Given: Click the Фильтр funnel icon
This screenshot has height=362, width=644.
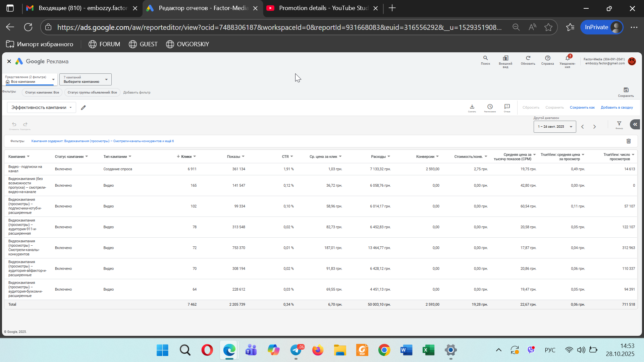Looking at the screenshot, I should (619, 124).
